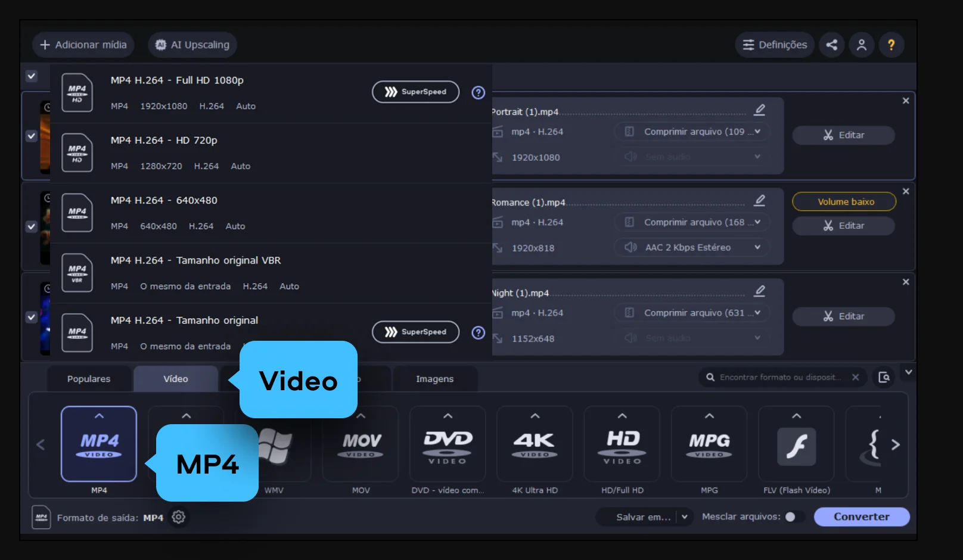This screenshot has height=560, width=963.
Task: Select the HD/Full HD format tile
Action: 622,444
